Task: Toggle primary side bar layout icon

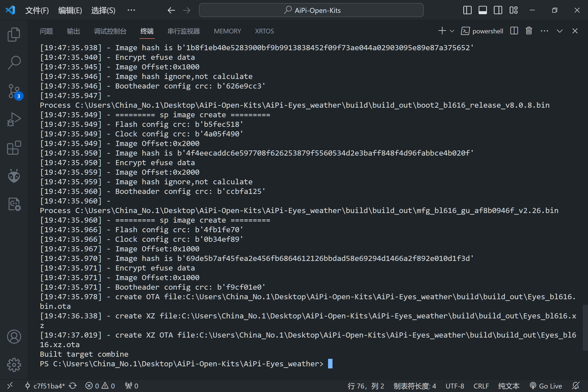Action: point(467,10)
